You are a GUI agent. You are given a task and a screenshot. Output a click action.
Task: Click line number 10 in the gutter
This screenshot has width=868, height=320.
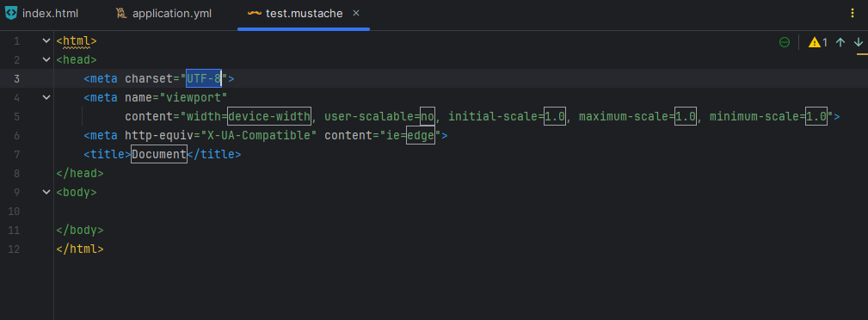point(14,211)
